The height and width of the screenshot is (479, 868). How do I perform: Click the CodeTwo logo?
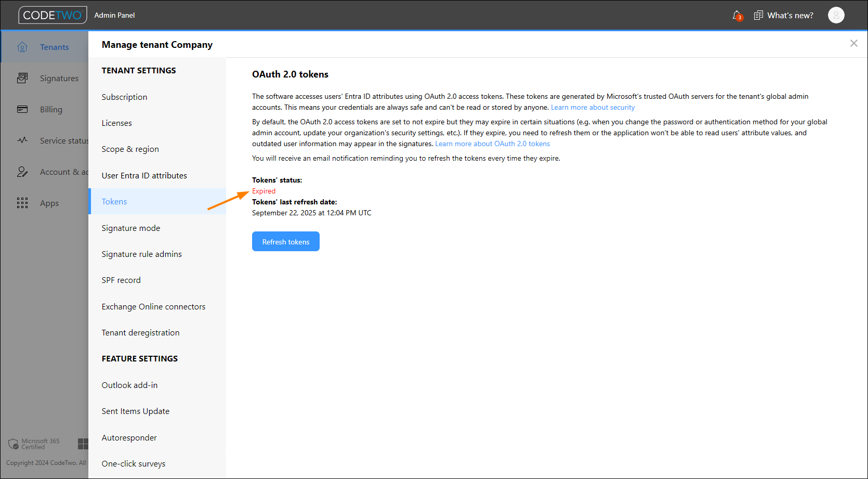52,15
